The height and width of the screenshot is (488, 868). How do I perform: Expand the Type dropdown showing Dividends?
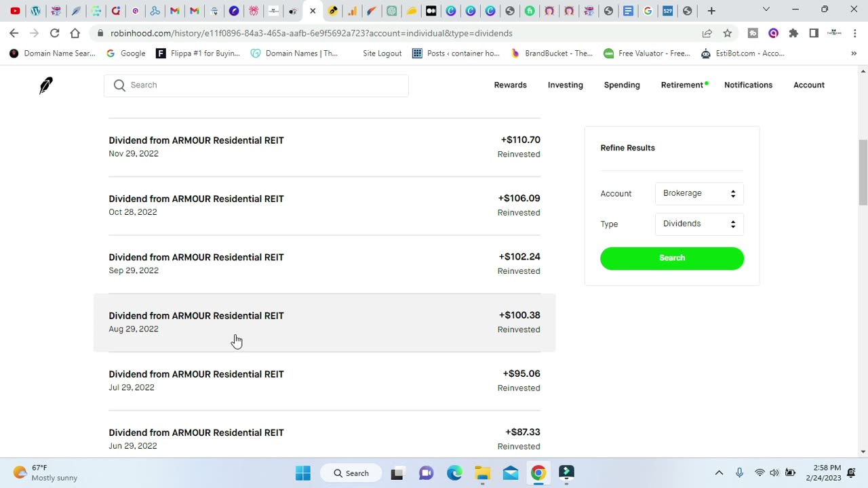coord(699,224)
